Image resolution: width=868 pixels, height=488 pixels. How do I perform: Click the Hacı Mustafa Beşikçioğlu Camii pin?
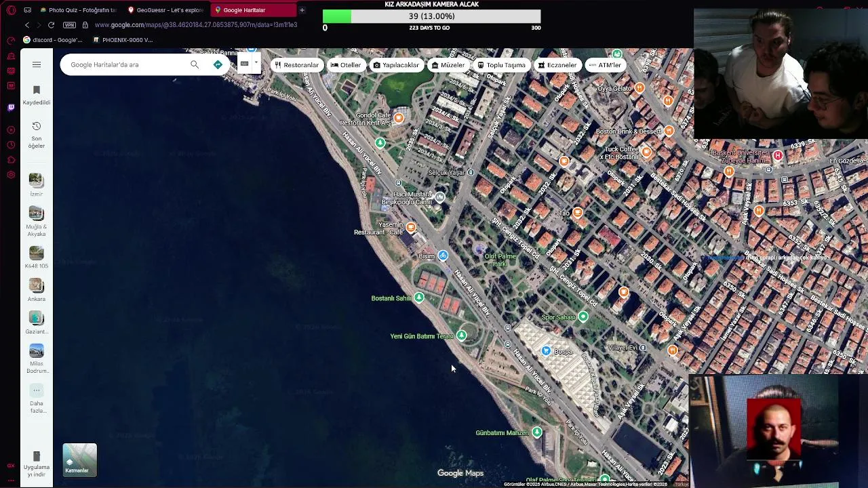click(440, 197)
